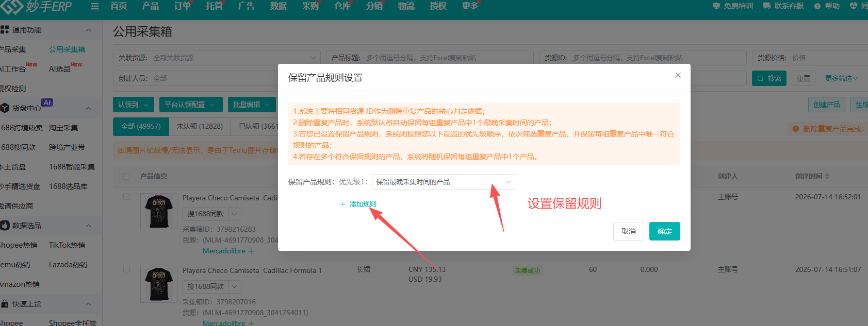Click 取消 in the rules dialog

click(x=629, y=231)
